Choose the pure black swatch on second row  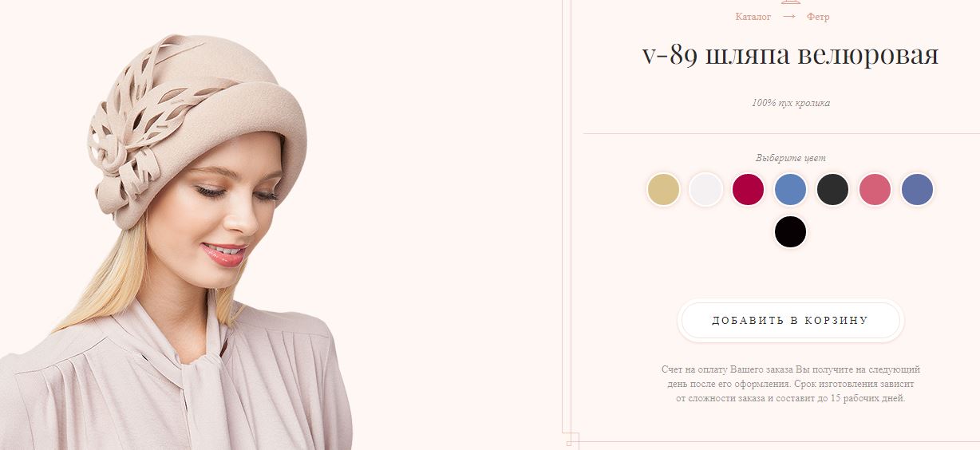pos(790,232)
